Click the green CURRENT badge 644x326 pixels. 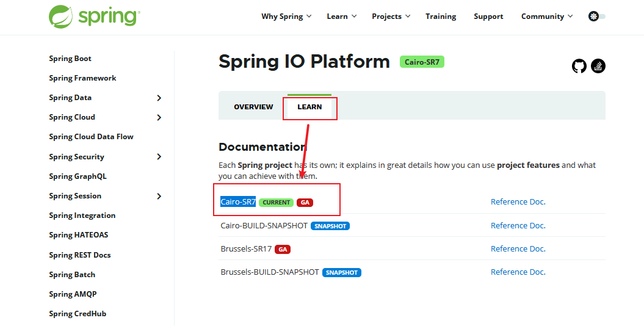276,203
